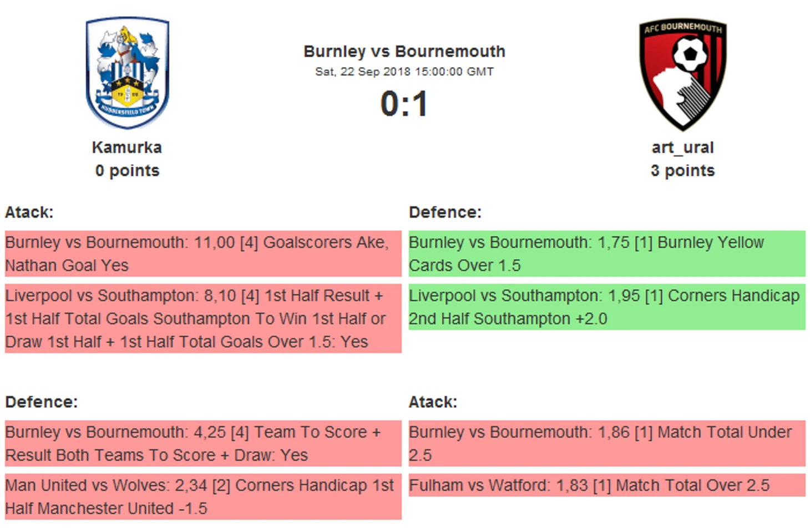Select the Corners Handicap Southampton +2.0 row
Screen dimensions: 810x532
[607, 307]
